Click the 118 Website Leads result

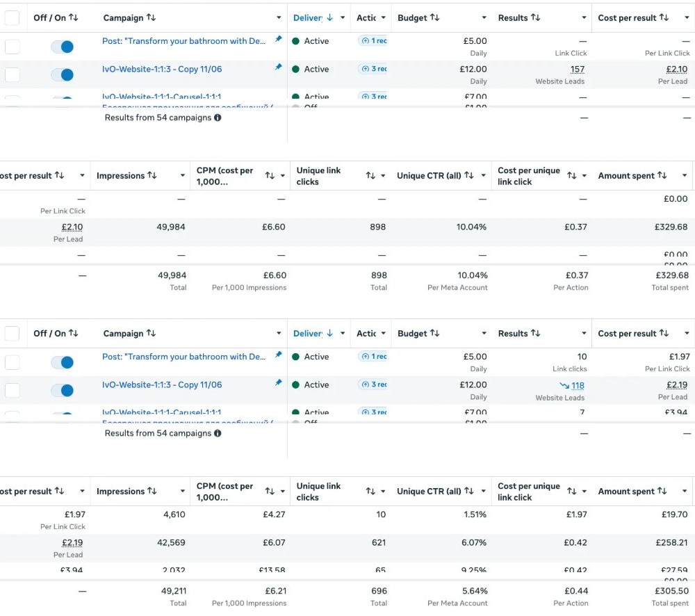(578, 386)
